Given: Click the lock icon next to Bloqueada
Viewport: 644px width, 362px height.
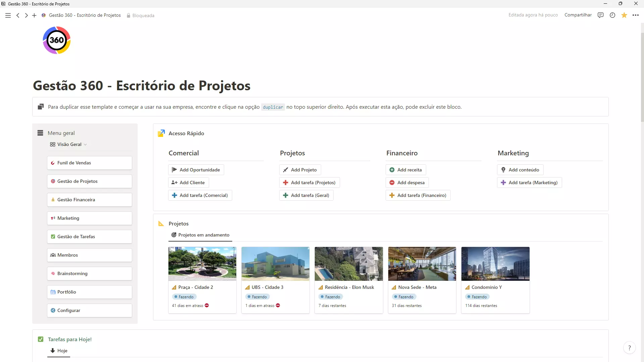Looking at the screenshot, I should tap(129, 15).
